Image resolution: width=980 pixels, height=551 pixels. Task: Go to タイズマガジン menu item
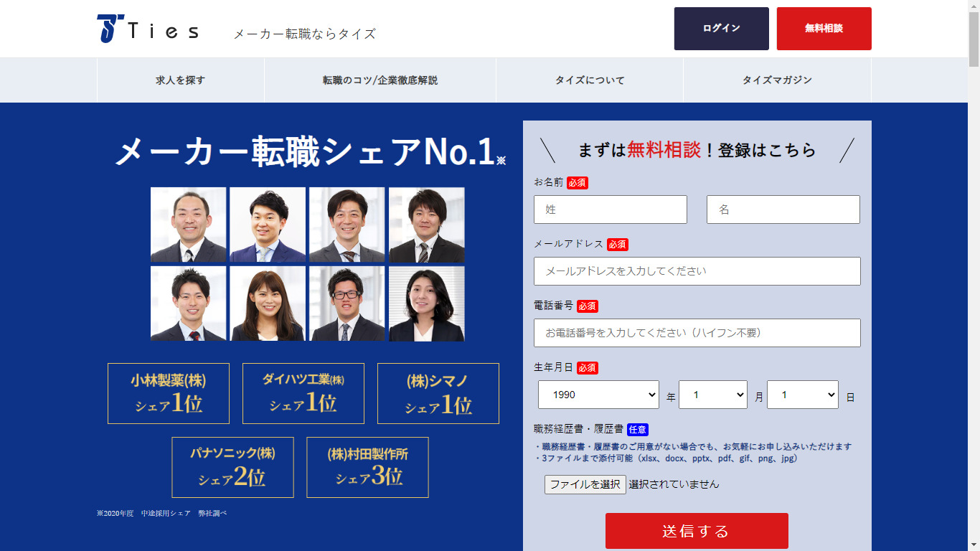(x=777, y=80)
